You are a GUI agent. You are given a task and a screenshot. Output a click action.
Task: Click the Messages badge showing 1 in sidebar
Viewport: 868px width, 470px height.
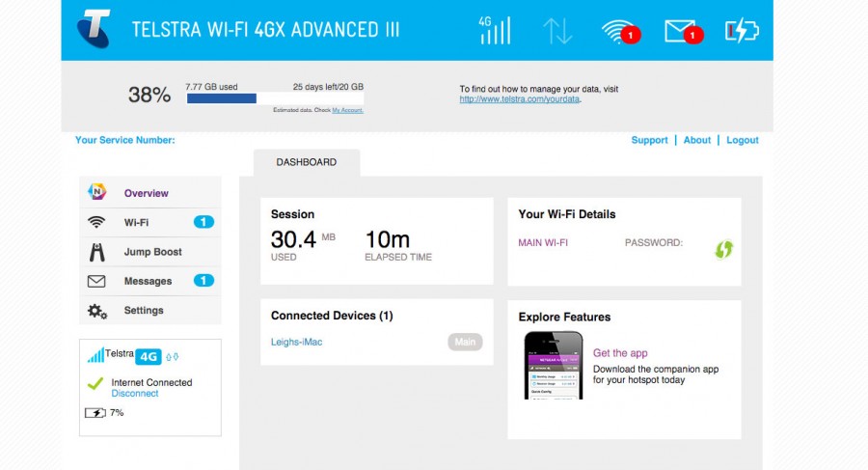[203, 281]
